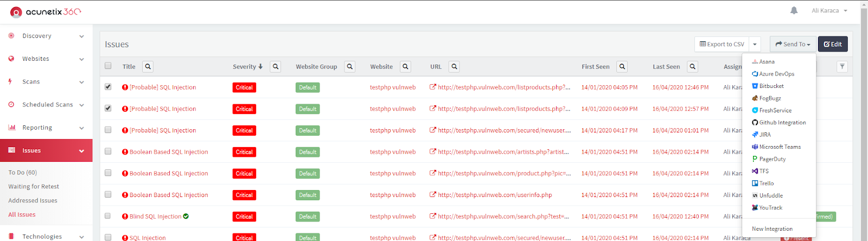868x241 pixels.
Task: Expand the Websites sidebar section
Action: 82,59
